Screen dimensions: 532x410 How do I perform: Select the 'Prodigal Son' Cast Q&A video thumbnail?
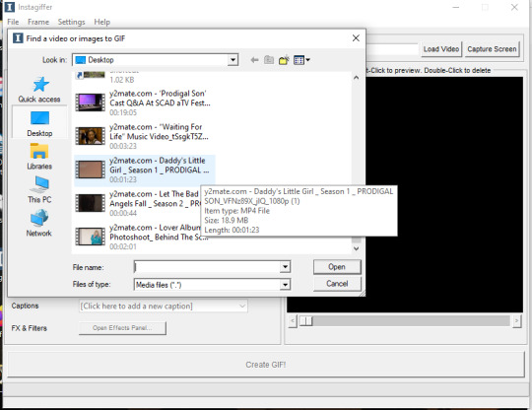[x=91, y=102]
